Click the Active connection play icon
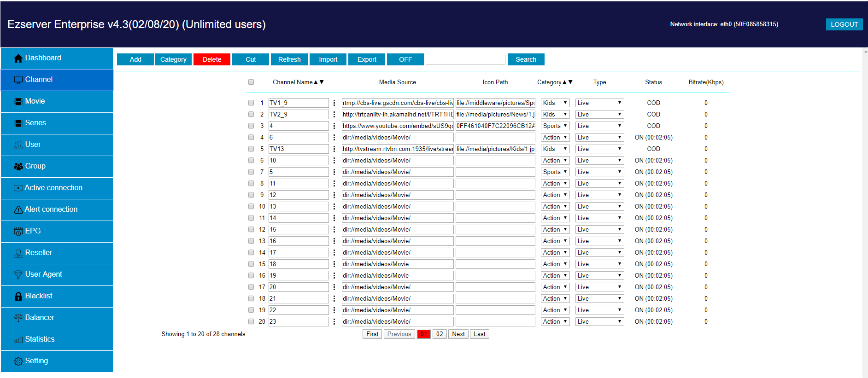This screenshot has height=378, width=868. point(18,188)
